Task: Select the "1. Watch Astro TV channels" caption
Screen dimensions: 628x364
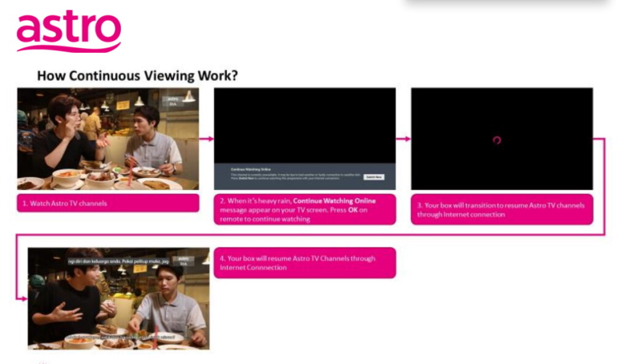Action: point(108,203)
